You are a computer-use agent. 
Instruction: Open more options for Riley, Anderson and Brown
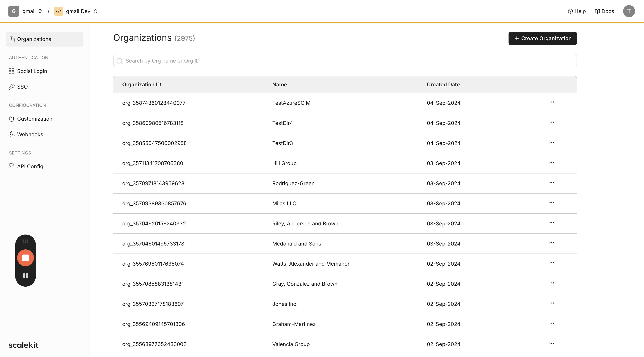pos(552,223)
